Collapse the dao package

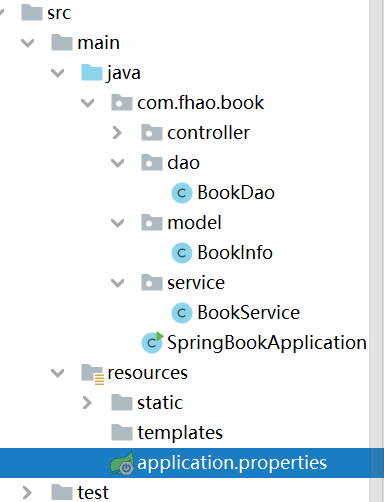point(117,163)
